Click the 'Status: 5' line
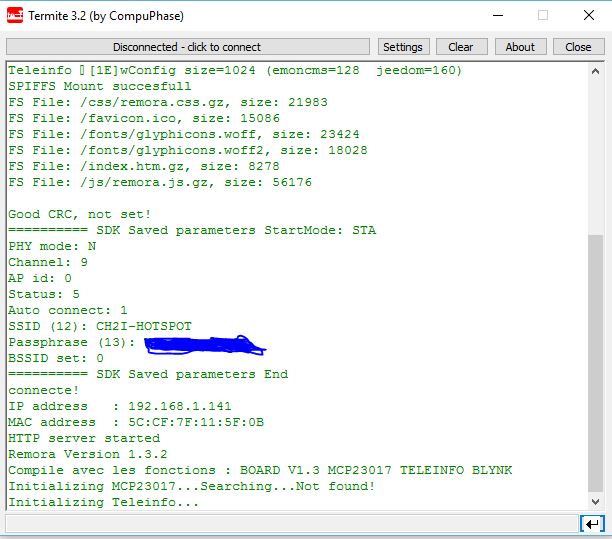Image resolution: width=612 pixels, height=539 pixels. click(x=44, y=294)
